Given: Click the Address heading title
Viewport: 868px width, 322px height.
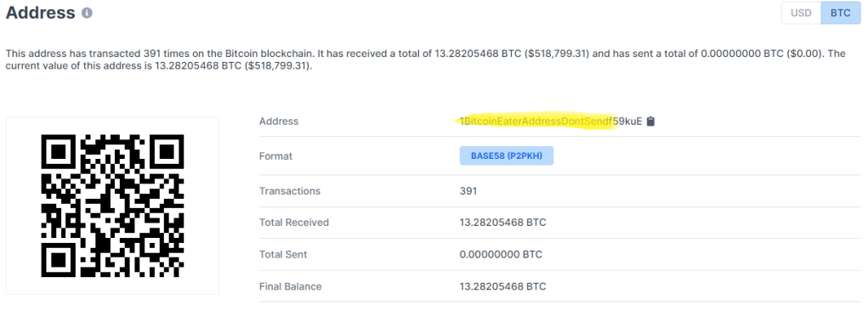Looking at the screenshot, I should [41, 13].
